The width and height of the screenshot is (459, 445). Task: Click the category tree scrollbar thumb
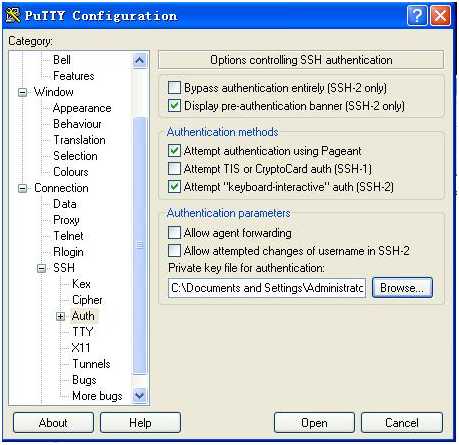tap(139, 245)
